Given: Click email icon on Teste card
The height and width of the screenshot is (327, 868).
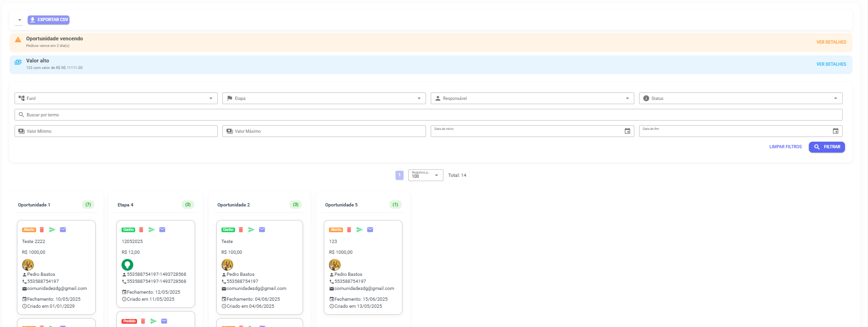Looking at the screenshot, I should point(262,230).
